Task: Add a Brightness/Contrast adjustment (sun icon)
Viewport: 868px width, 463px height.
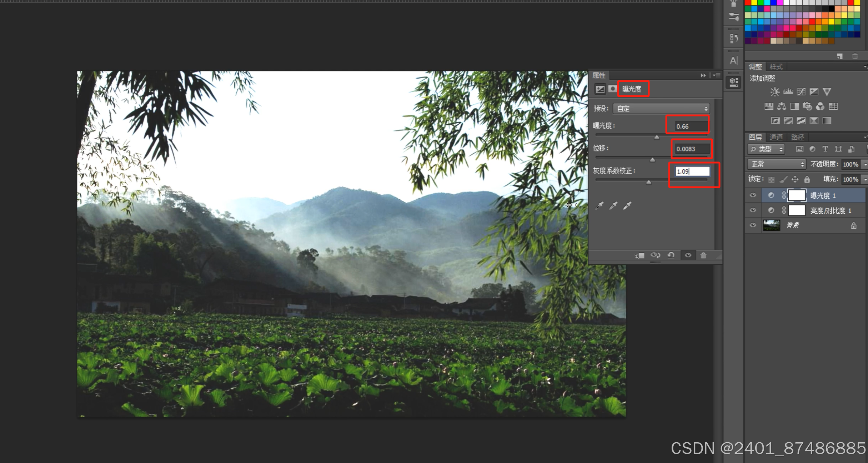Action: click(x=774, y=92)
